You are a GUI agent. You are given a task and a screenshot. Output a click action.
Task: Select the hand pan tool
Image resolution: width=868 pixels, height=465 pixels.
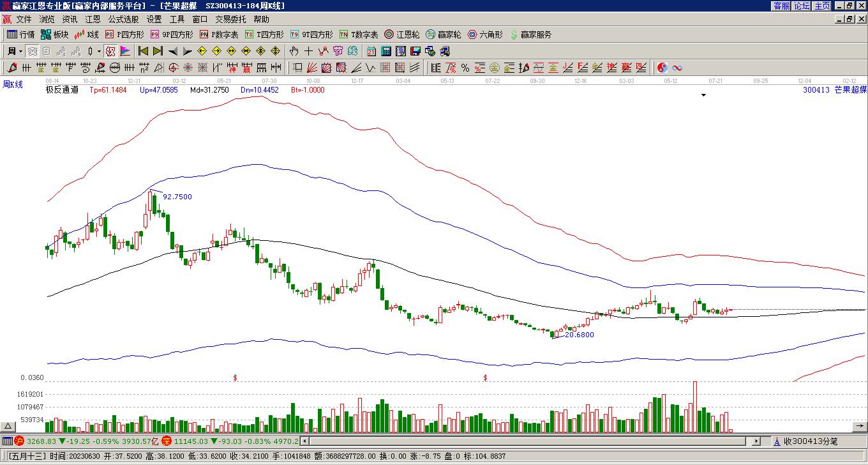294,51
